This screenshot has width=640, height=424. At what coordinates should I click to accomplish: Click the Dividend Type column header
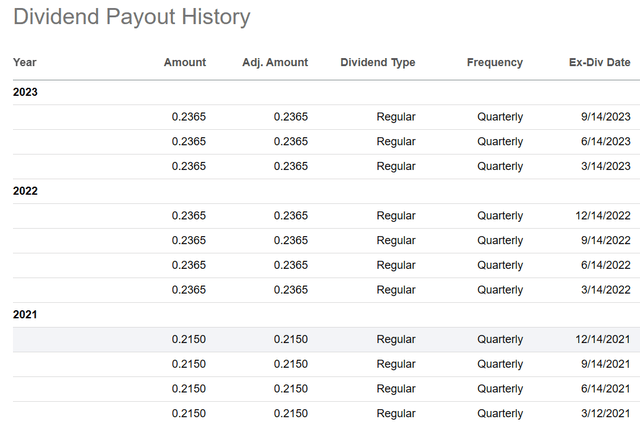[377, 62]
